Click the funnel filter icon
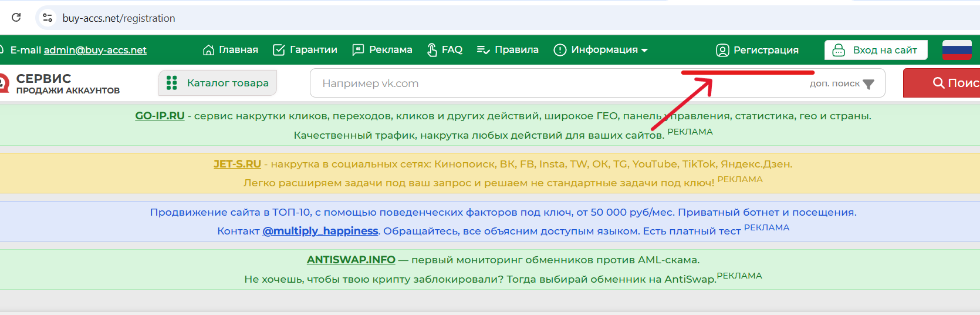 pyautogui.click(x=869, y=84)
